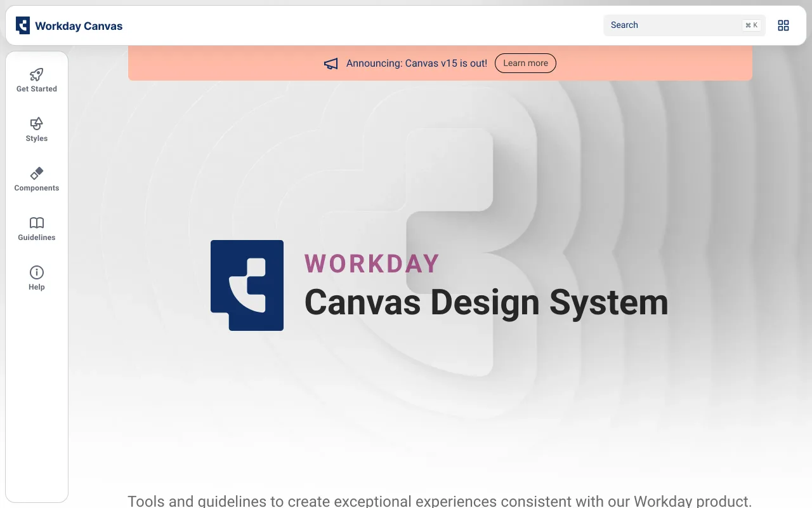This screenshot has height=508, width=812.
Task: Click the 'Announcing: Canvas v15 is out!' text
Action: coord(417,63)
